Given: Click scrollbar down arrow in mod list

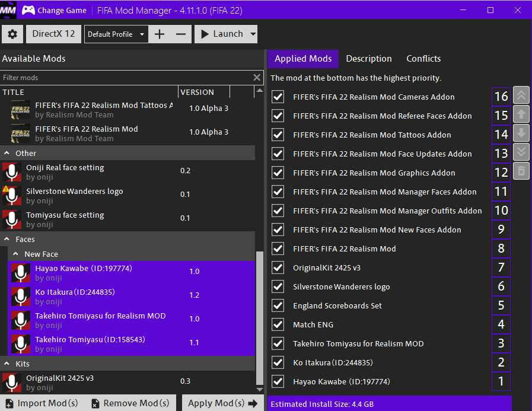Looking at the screenshot, I should click(x=260, y=389).
